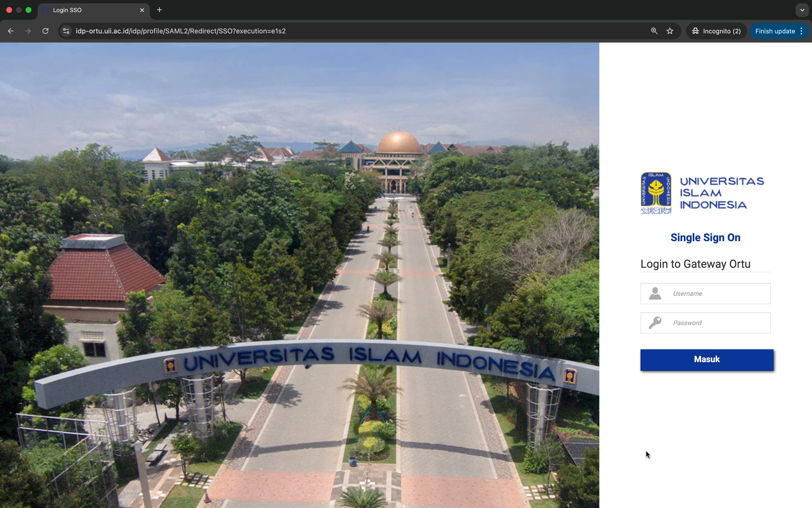Open a new tab with the plus button
The height and width of the screenshot is (508, 812).
tap(159, 10)
